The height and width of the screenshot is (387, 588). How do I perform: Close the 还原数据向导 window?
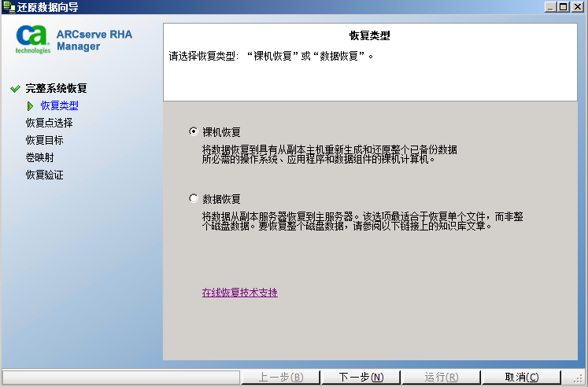[x=578, y=7]
